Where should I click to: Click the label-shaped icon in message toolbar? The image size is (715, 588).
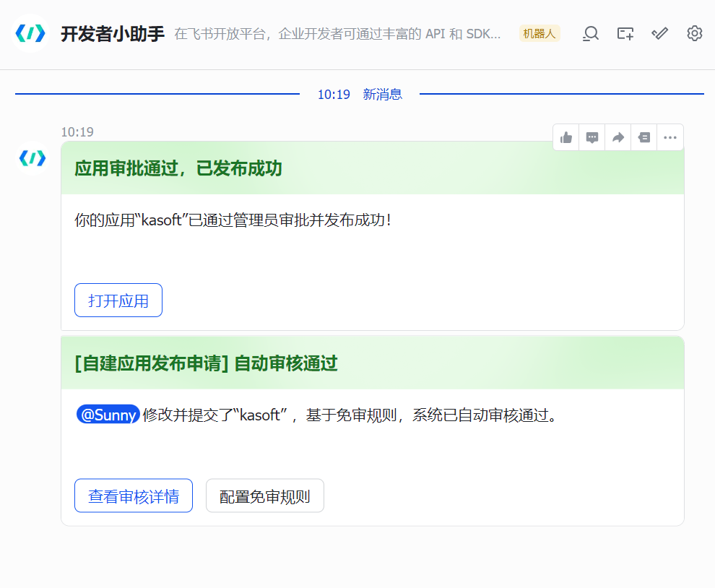pos(644,137)
